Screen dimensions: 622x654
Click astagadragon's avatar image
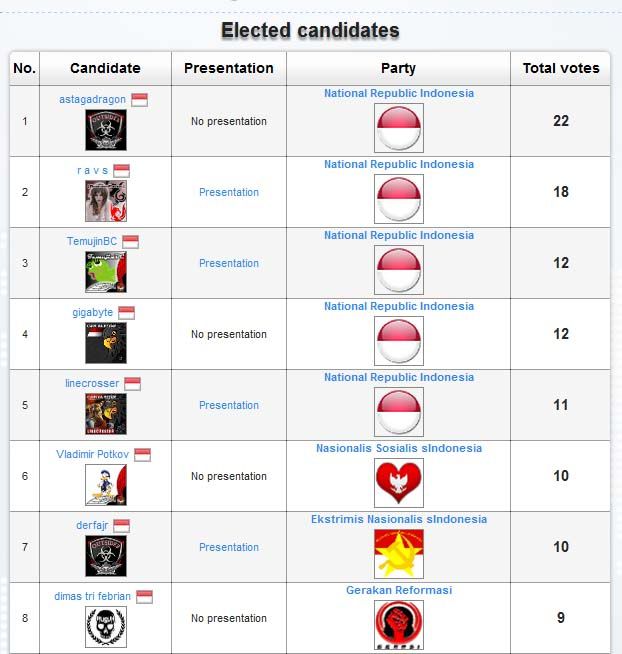click(105, 130)
